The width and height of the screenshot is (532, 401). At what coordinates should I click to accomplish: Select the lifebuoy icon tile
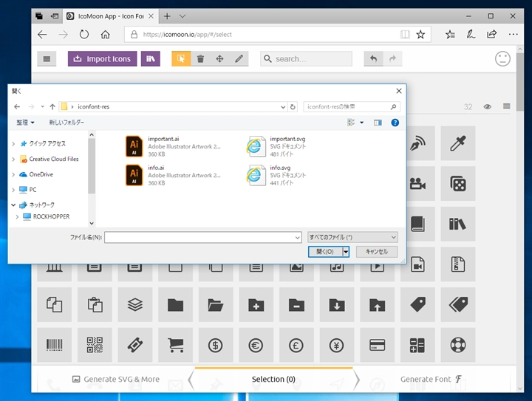pos(458,345)
